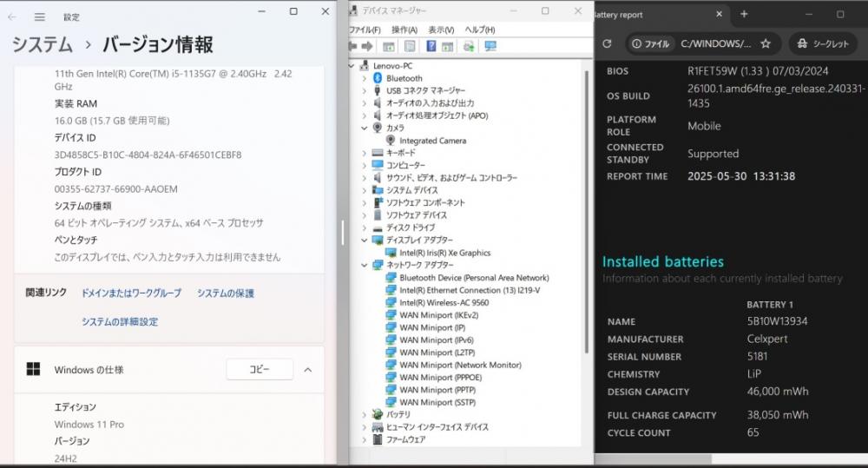This screenshot has height=468, width=868.
Task: Click the コピー button
Action: [x=260, y=369]
